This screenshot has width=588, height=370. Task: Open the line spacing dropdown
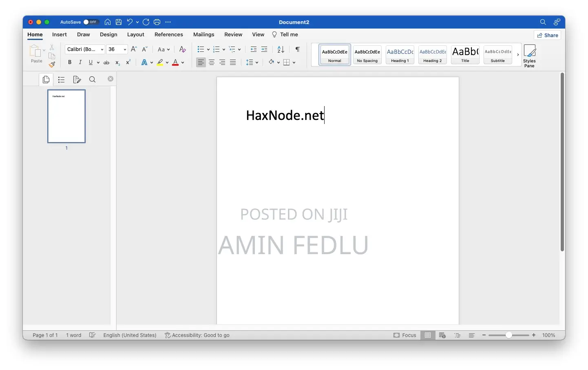(x=257, y=62)
